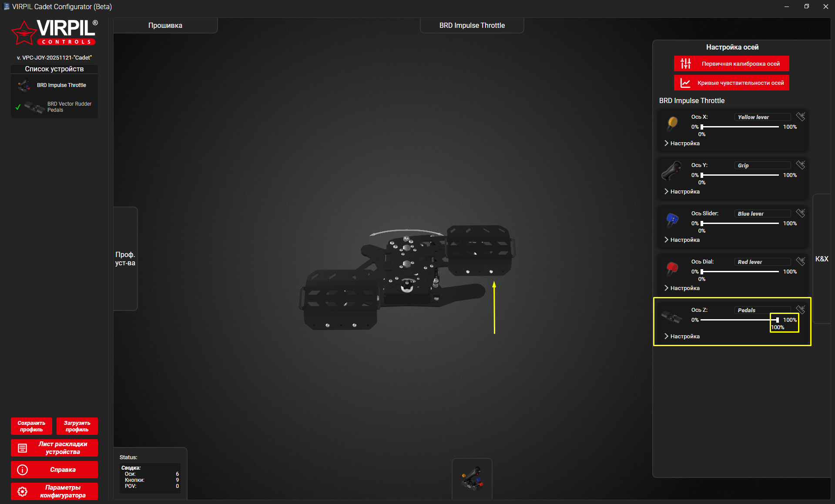Click the VIRPIL Controls logo

coord(54,32)
